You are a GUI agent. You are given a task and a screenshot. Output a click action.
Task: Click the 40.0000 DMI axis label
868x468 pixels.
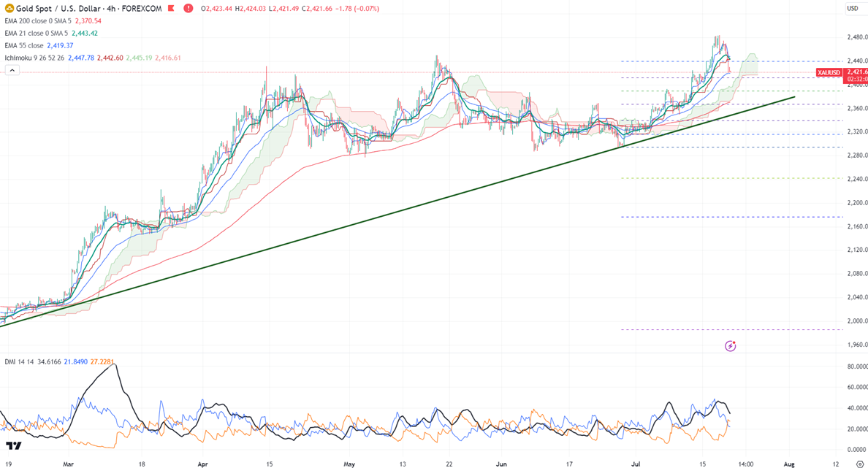tap(858, 408)
